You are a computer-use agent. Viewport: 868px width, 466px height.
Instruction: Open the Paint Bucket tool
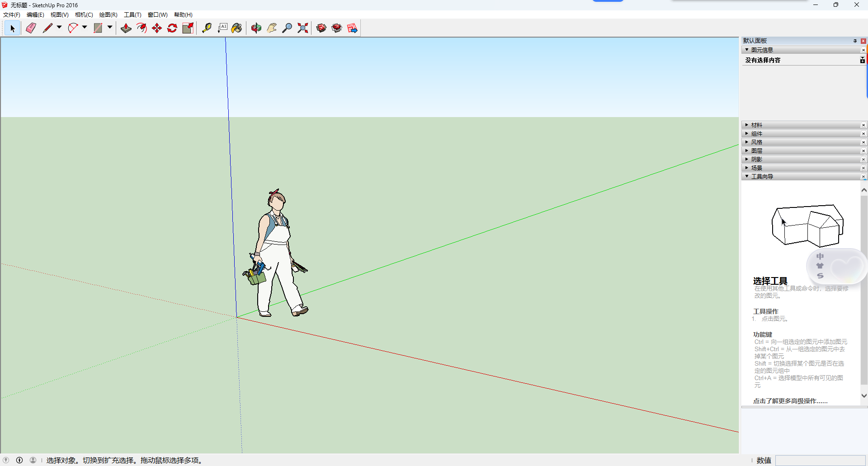click(x=237, y=28)
